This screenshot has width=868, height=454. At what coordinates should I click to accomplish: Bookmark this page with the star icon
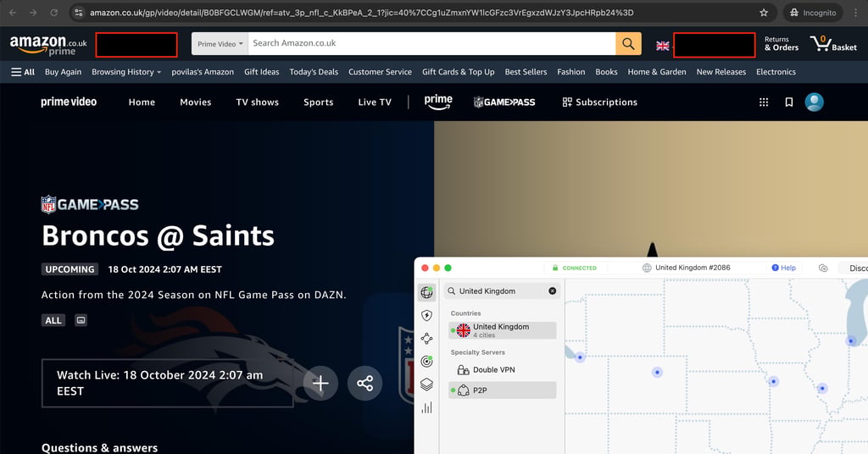[764, 12]
